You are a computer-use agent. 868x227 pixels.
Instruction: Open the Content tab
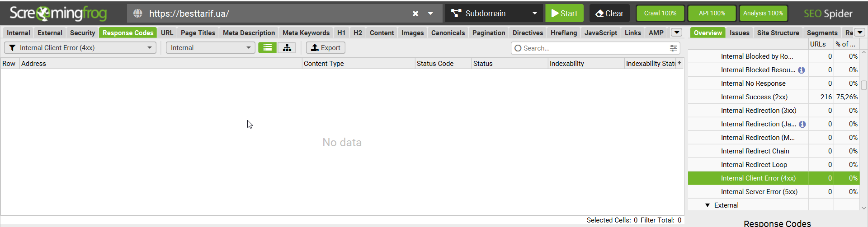[x=382, y=32]
